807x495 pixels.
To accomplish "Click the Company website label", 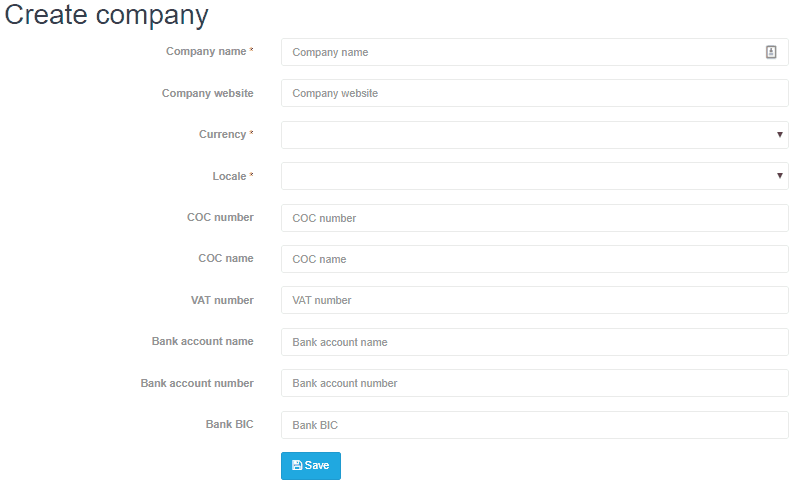I will (x=207, y=93).
